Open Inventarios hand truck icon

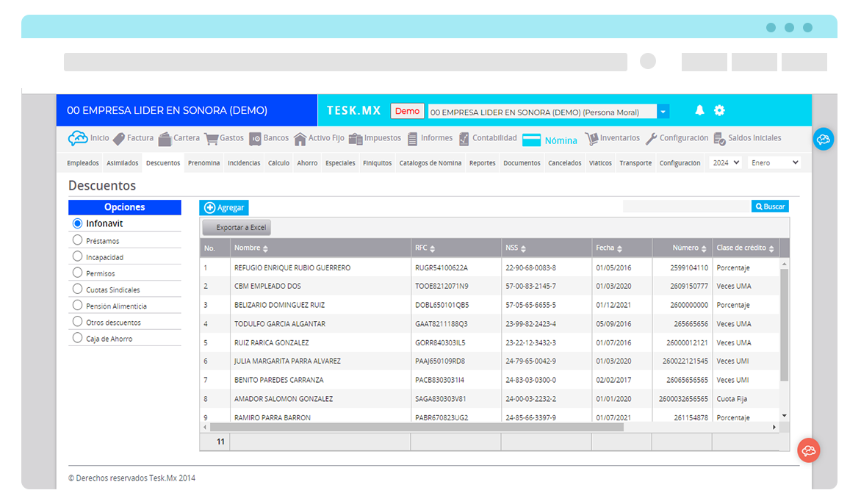click(591, 139)
